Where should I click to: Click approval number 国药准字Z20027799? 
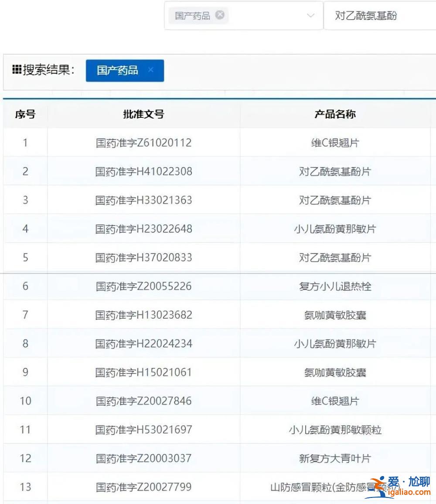[143, 487]
